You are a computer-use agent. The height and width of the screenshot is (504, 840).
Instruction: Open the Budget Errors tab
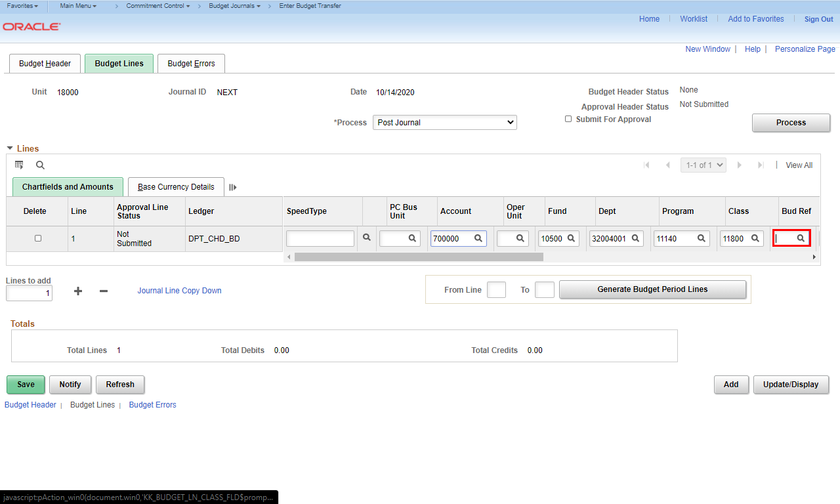click(191, 64)
